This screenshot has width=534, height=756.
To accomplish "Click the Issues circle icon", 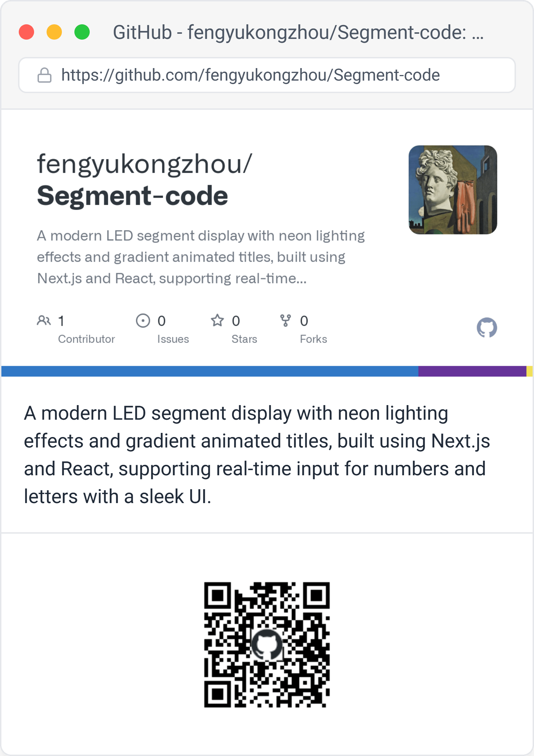I will tap(143, 320).
